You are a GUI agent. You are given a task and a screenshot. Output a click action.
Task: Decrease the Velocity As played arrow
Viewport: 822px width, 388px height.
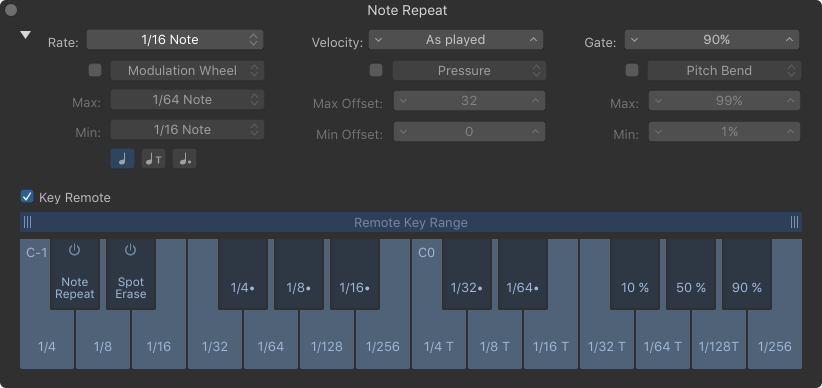click(379, 40)
